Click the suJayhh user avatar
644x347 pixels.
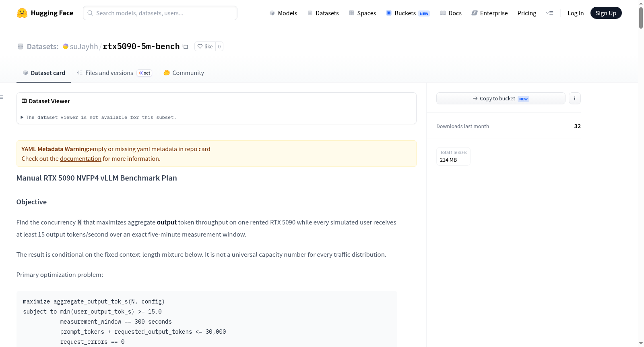tap(66, 46)
